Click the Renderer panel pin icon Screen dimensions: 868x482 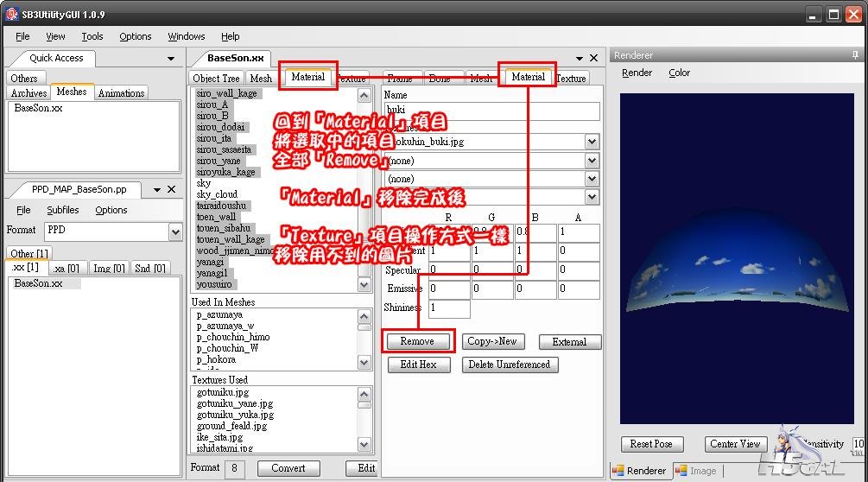pos(855,55)
